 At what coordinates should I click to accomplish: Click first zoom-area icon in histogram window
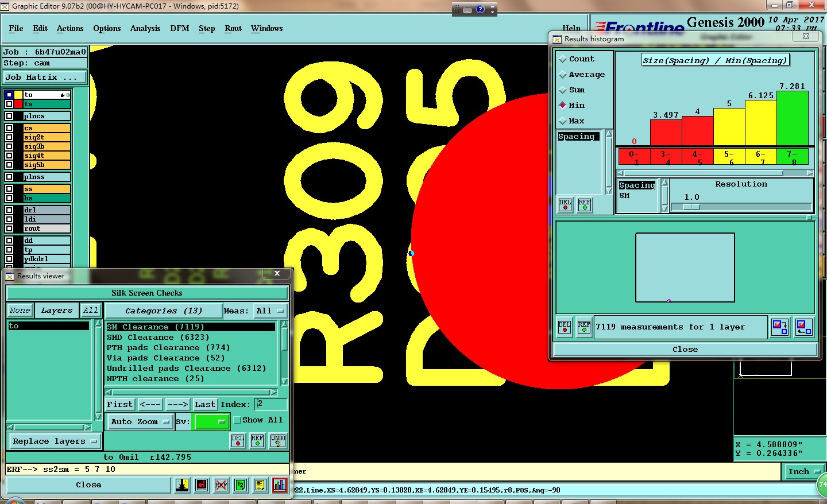(780, 328)
